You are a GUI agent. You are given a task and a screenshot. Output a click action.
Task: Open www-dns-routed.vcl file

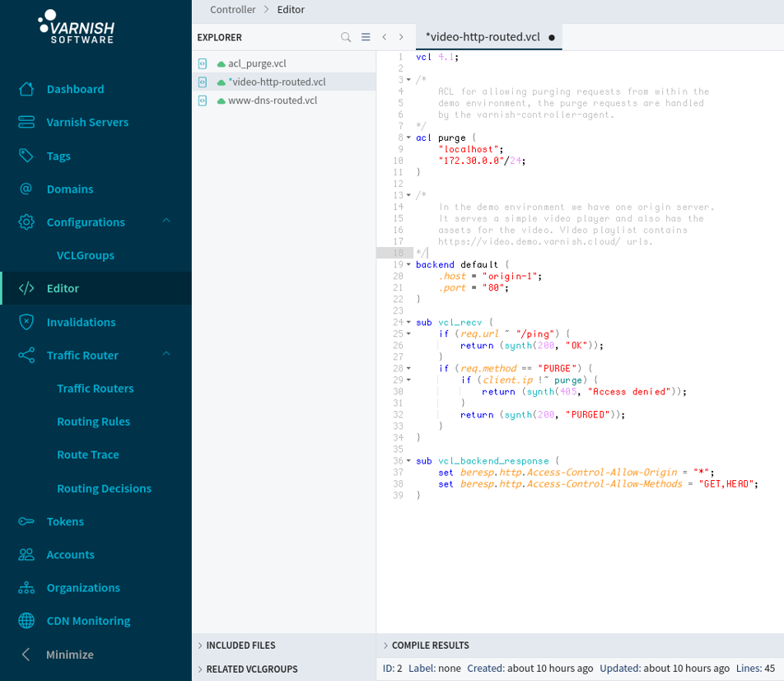click(272, 100)
